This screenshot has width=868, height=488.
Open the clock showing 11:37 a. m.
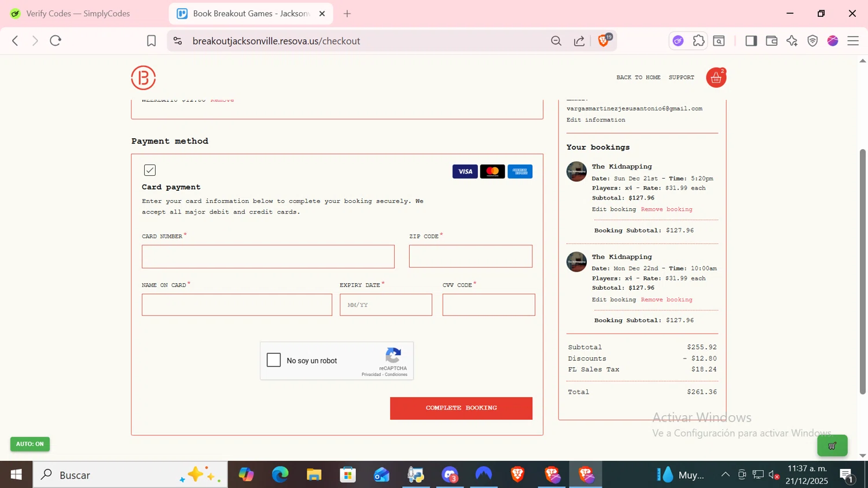tap(807, 475)
